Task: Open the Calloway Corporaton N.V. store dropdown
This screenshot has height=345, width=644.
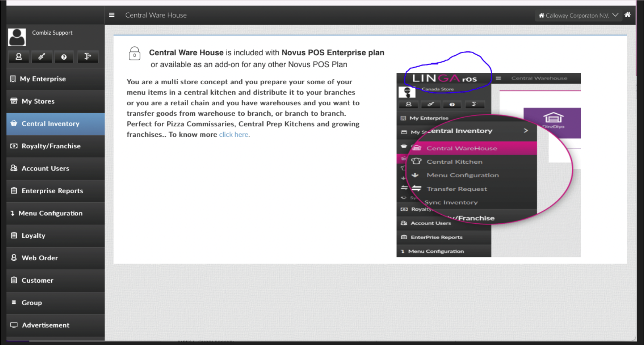Action: [578, 16]
